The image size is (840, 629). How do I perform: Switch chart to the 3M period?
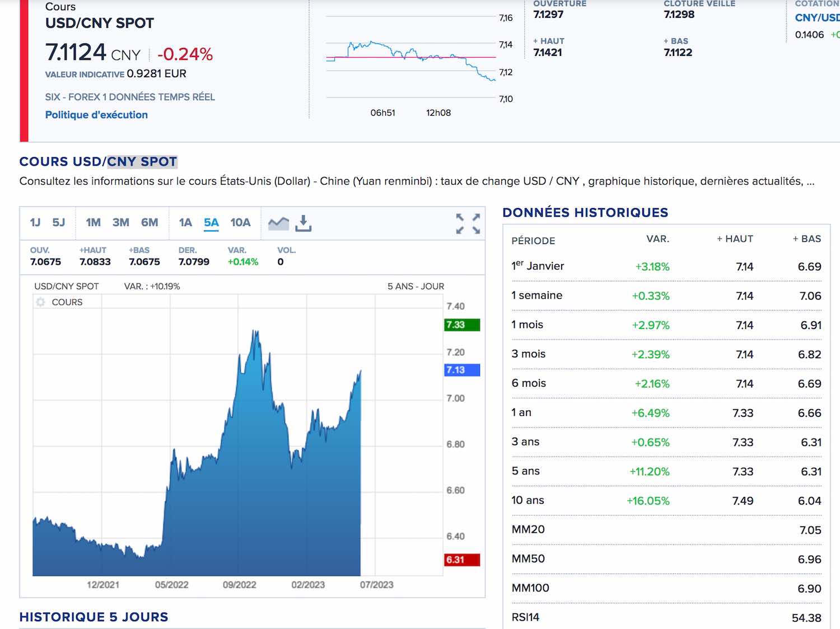[x=120, y=223]
